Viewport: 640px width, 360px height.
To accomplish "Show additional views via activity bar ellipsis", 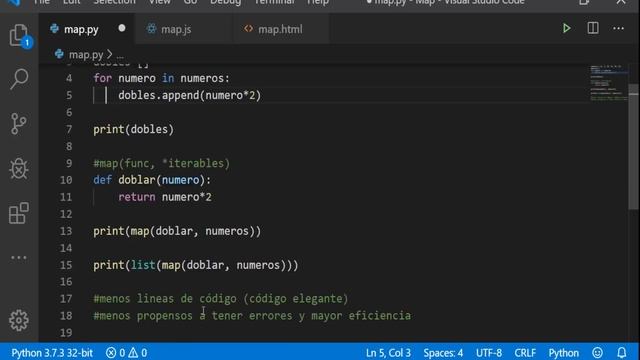I will (19, 258).
